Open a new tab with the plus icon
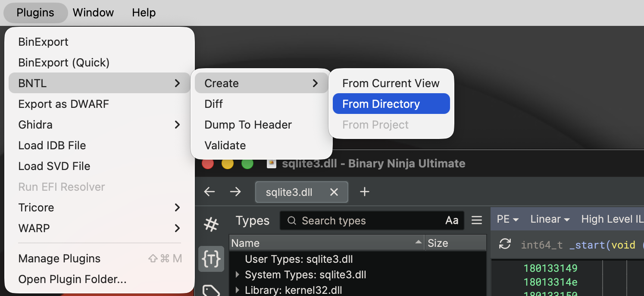644x296 pixels. coord(365,192)
